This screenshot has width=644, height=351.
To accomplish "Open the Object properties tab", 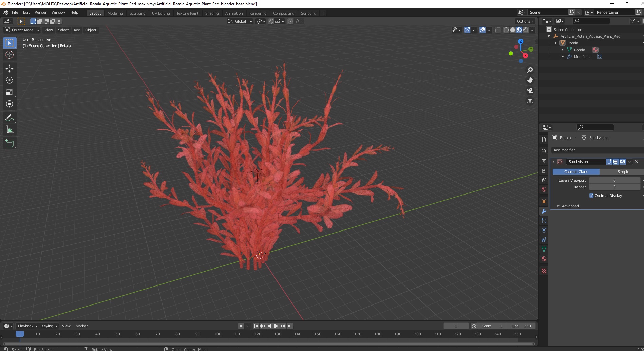I will [x=544, y=202].
